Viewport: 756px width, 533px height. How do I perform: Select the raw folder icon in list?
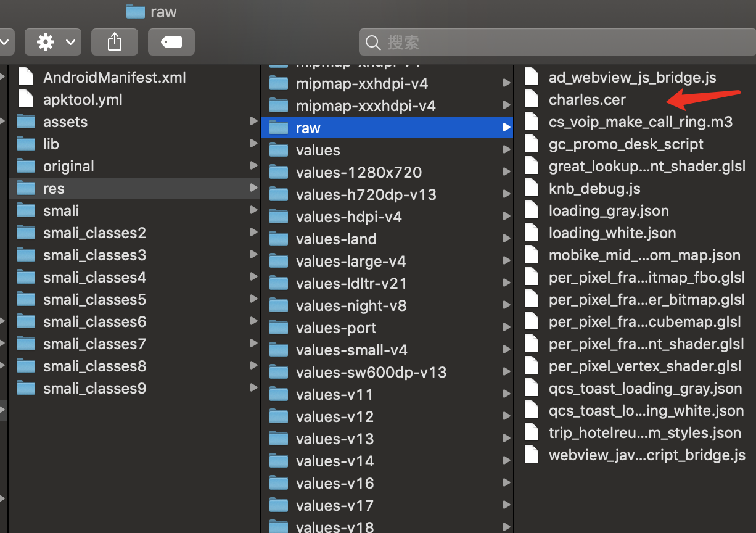(x=279, y=128)
